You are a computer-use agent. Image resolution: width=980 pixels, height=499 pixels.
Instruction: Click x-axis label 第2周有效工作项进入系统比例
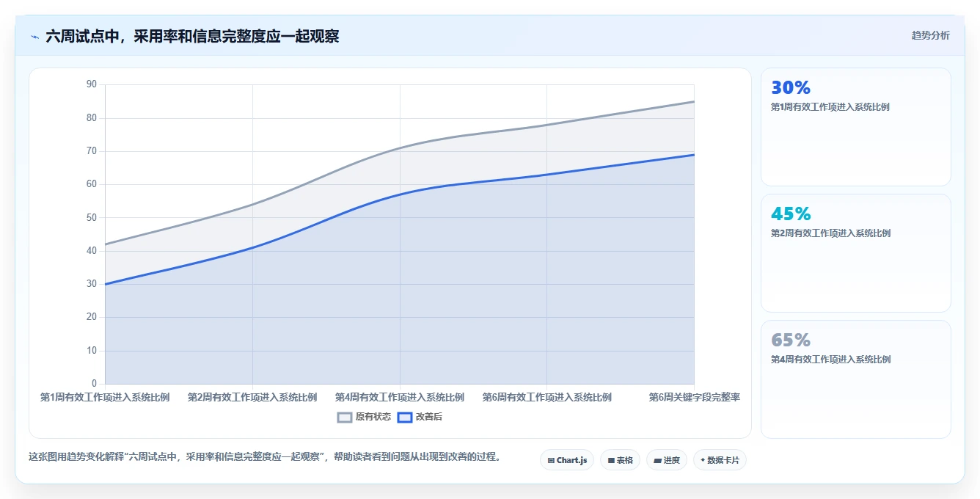(252, 398)
